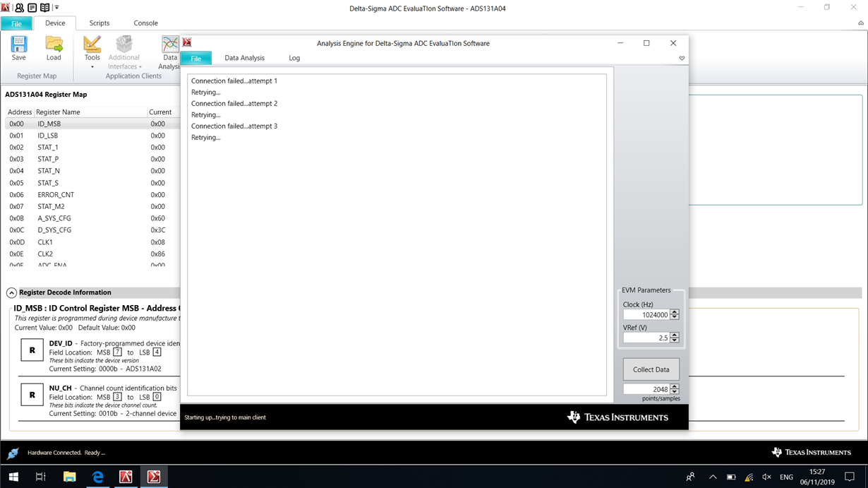Collapse the main window ribbon chevron
868x488 pixels.
point(861,23)
